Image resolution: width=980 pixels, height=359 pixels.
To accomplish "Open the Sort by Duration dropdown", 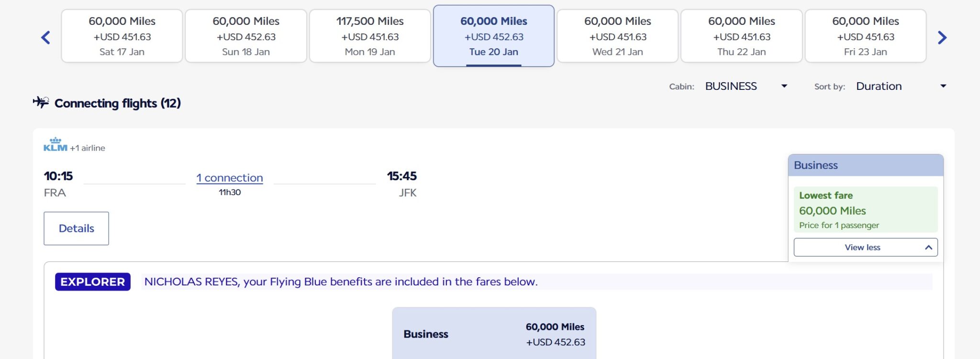I will pyautogui.click(x=901, y=86).
